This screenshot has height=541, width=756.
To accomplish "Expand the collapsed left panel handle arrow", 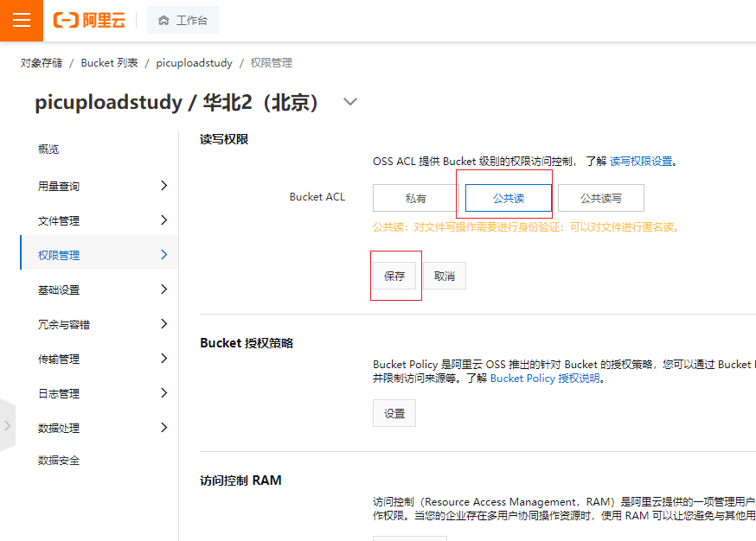I will 7,425.
